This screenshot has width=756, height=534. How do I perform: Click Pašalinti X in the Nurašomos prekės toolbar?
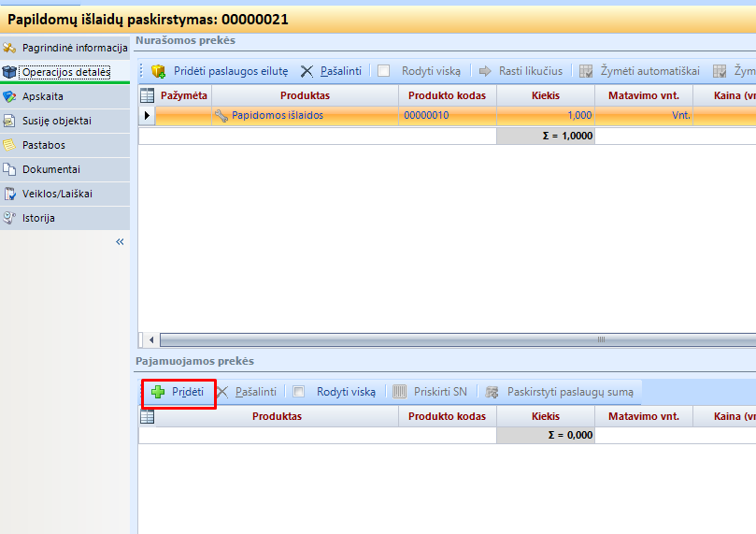307,71
